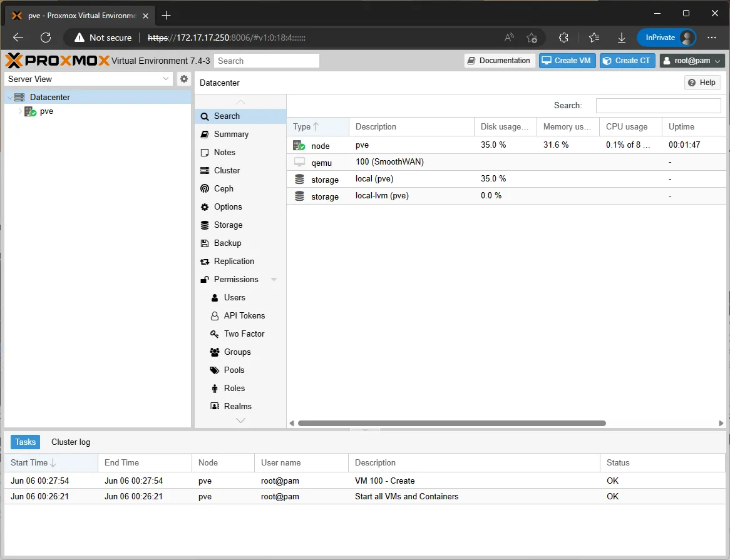
Task: Open the root@pam user menu
Action: click(692, 61)
